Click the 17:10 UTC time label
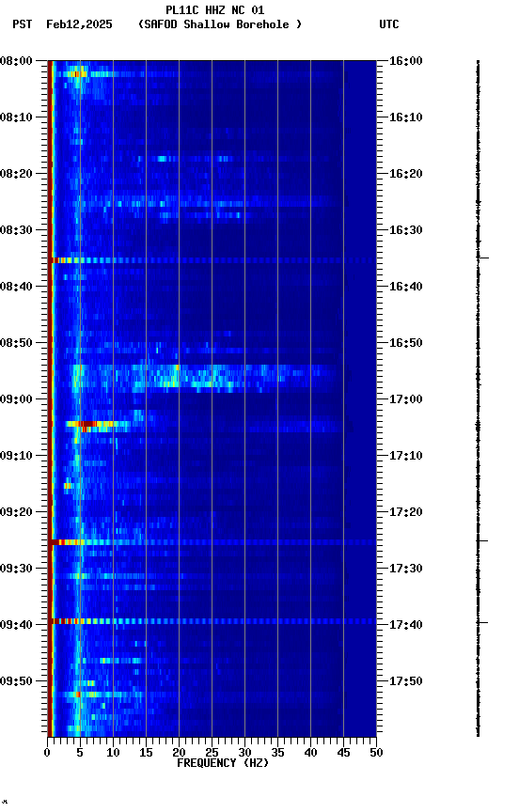 [x=406, y=456]
